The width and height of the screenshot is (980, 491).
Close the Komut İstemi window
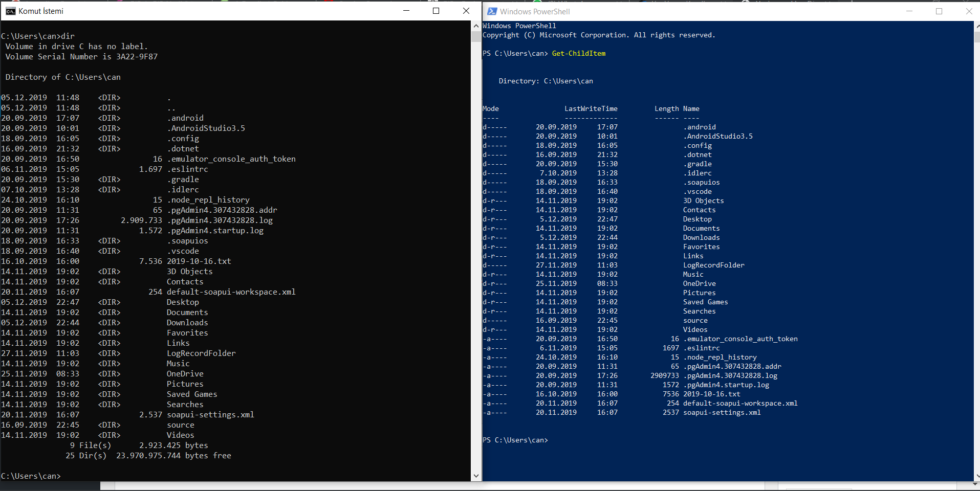tap(466, 11)
